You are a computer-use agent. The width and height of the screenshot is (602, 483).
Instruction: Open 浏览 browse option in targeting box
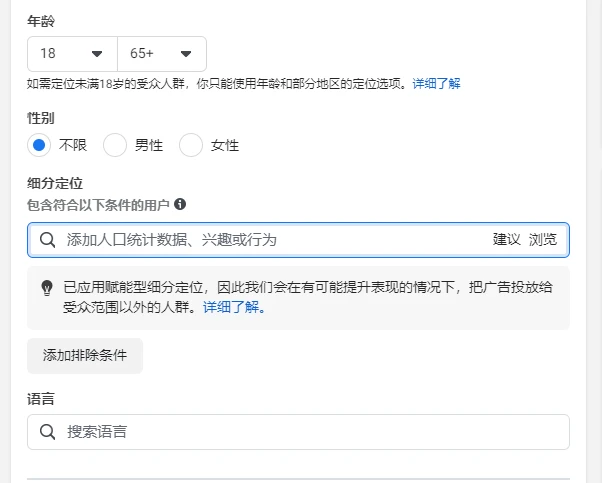pyautogui.click(x=543, y=240)
